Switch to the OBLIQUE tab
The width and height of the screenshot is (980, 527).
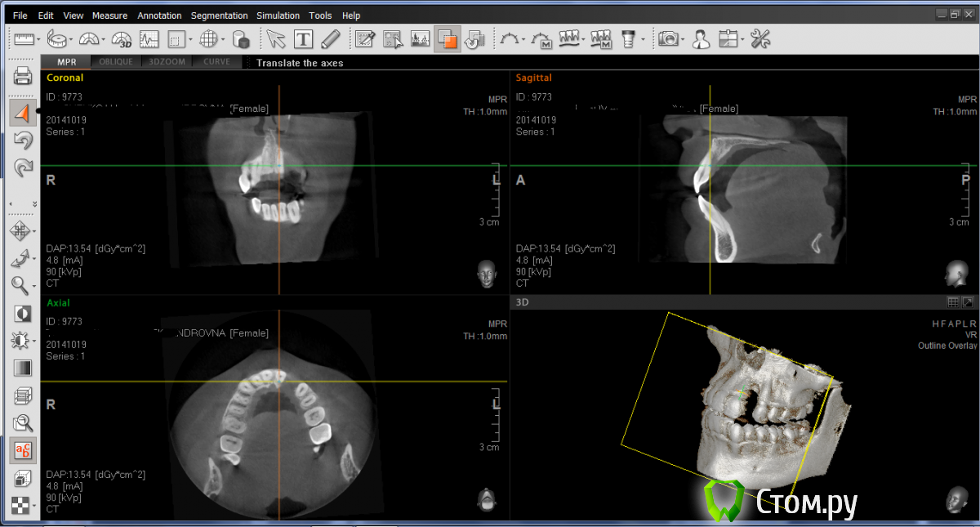pos(116,62)
